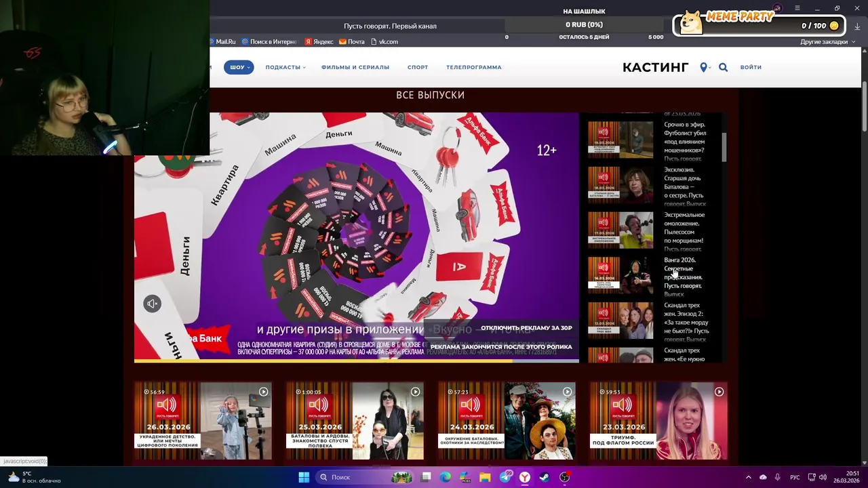Open File Explorer folder in taskbar
Viewport: 868px width, 488px height.
click(485, 477)
